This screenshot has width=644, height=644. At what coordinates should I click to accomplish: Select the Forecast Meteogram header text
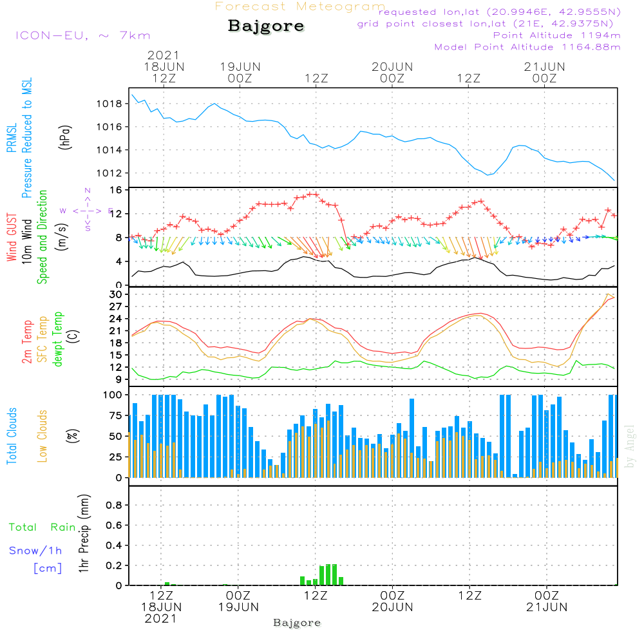[300, 6]
